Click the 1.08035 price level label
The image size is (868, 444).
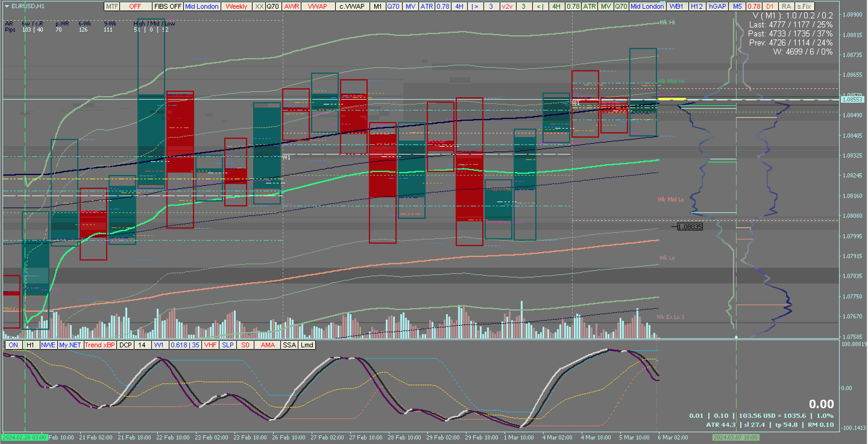690,227
